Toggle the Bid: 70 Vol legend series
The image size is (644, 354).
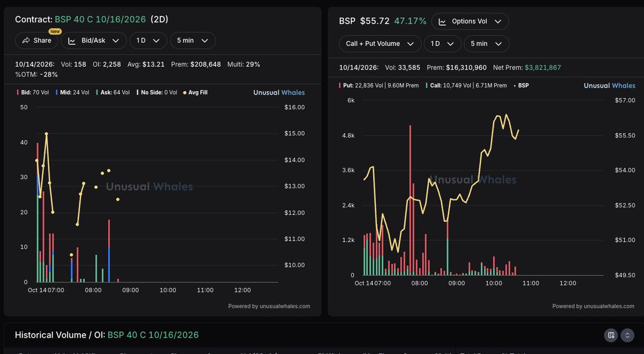point(33,92)
